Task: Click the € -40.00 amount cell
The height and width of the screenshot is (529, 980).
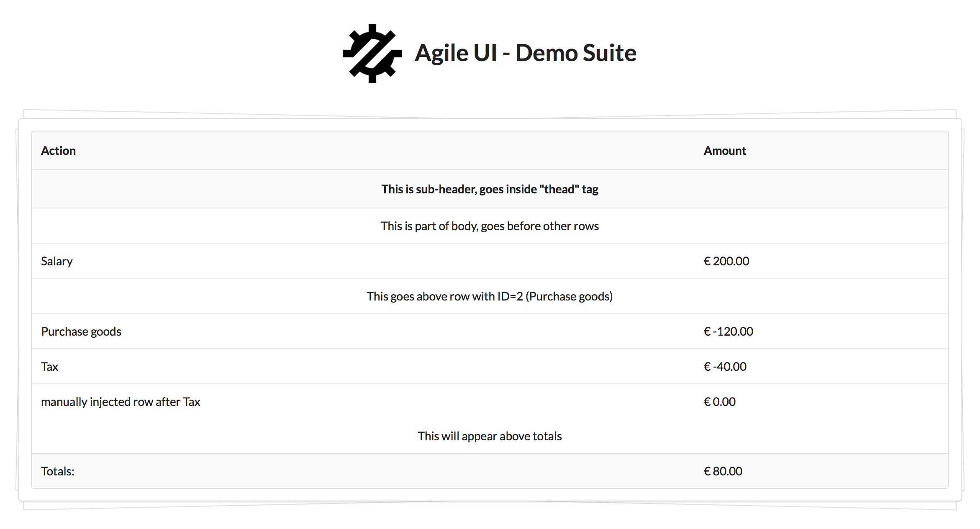Action: tap(725, 367)
